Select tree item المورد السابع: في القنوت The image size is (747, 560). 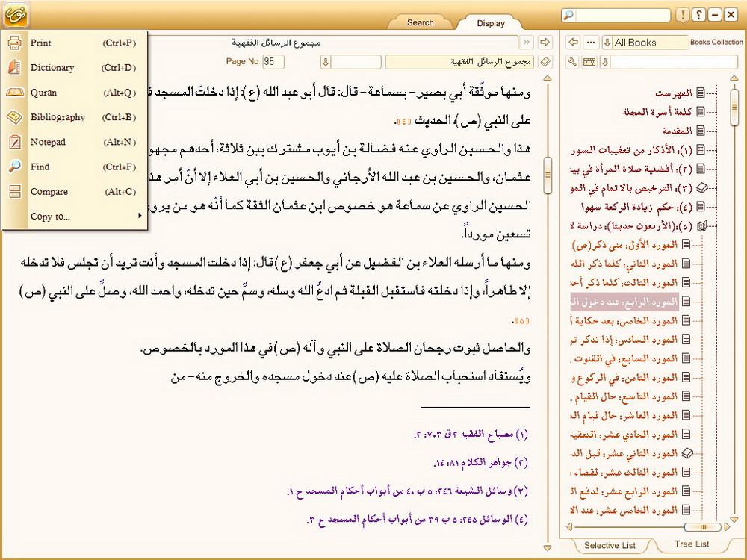[x=624, y=358]
